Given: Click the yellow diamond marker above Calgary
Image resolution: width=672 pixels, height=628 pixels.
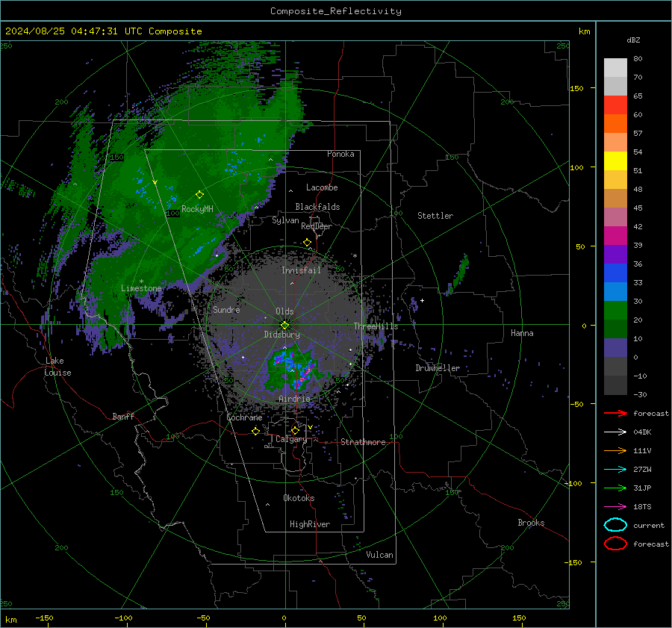Looking at the screenshot, I should point(295,430).
